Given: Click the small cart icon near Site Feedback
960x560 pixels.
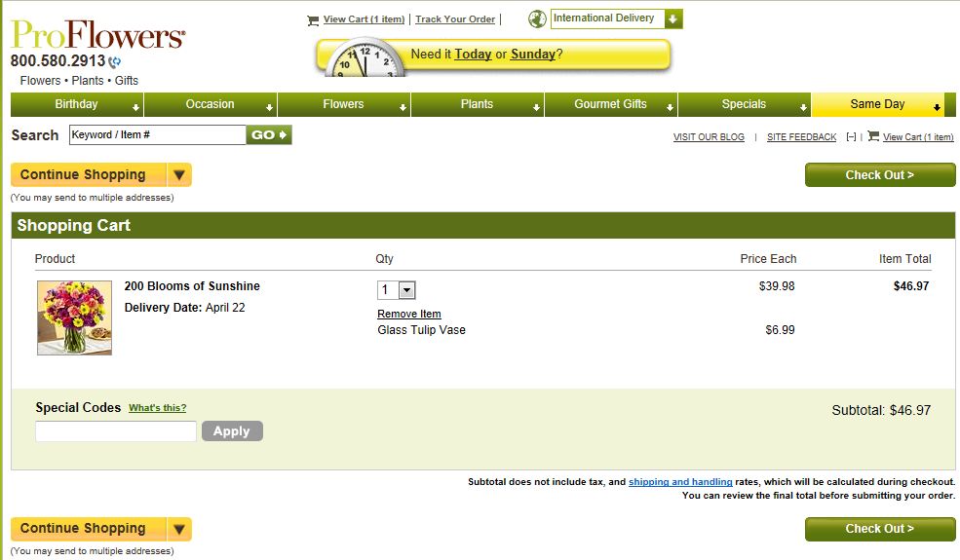Looking at the screenshot, I should click(x=873, y=136).
